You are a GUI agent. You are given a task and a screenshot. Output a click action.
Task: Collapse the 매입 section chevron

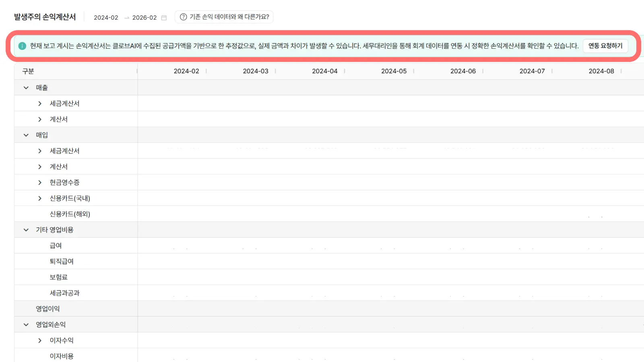[26, 135]
